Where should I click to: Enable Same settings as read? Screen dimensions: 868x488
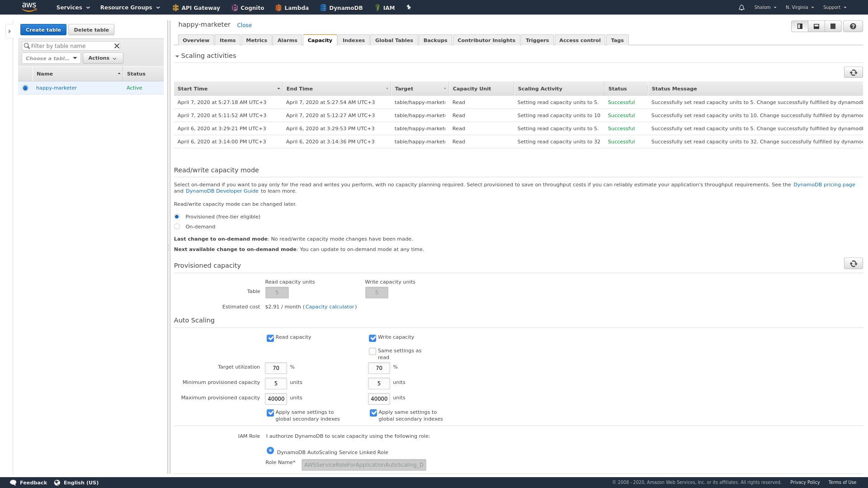tap(373, 351)
